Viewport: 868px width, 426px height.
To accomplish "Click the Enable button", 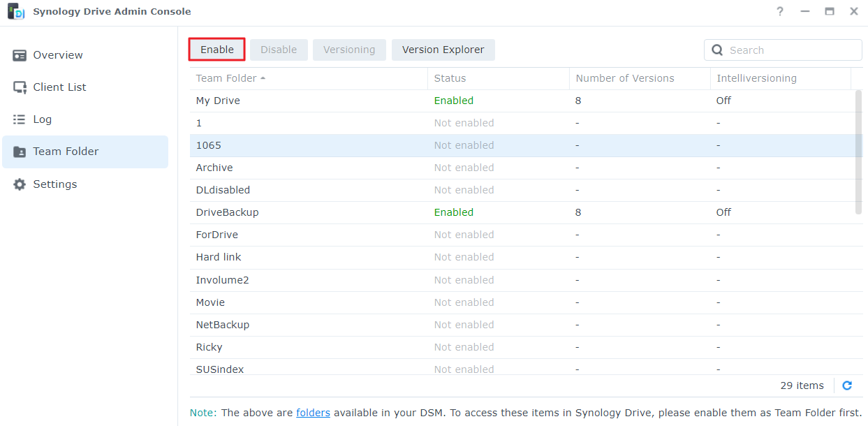I will tap(217, 50).
